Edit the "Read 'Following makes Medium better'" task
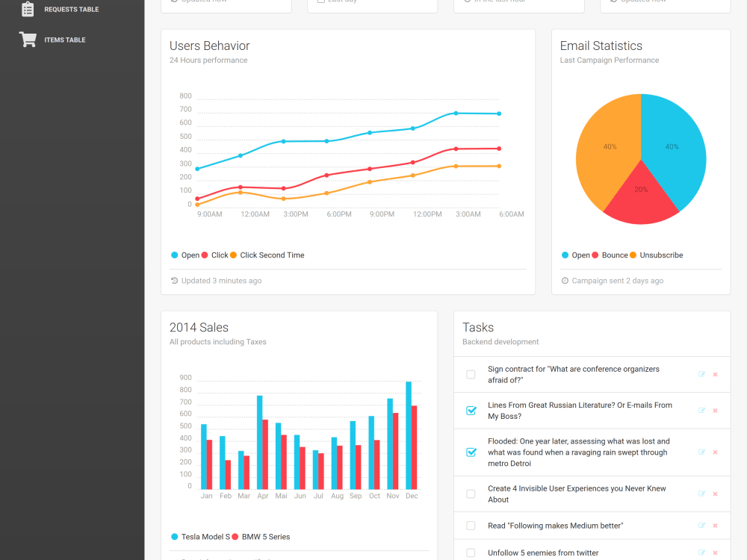 point(701,526)
